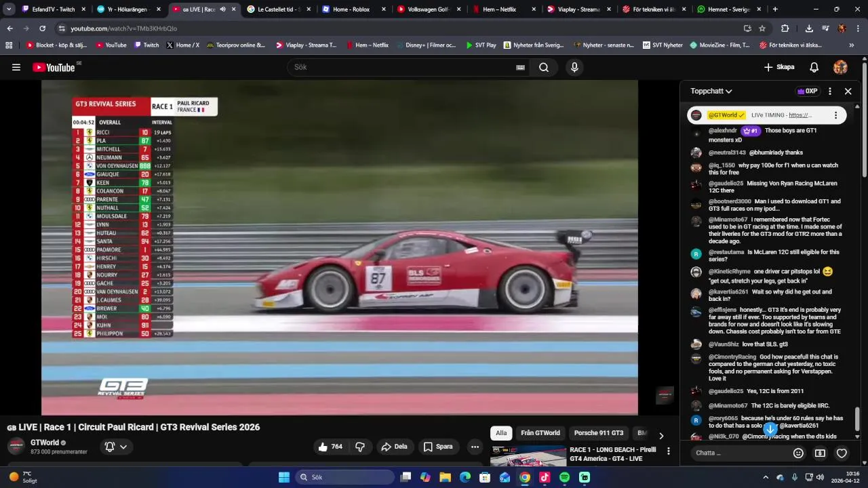Viewport: 868px width, 488px height.
Task: Open the Chrome apps grid in bookmarks bar
Action: tap(9, 45)
